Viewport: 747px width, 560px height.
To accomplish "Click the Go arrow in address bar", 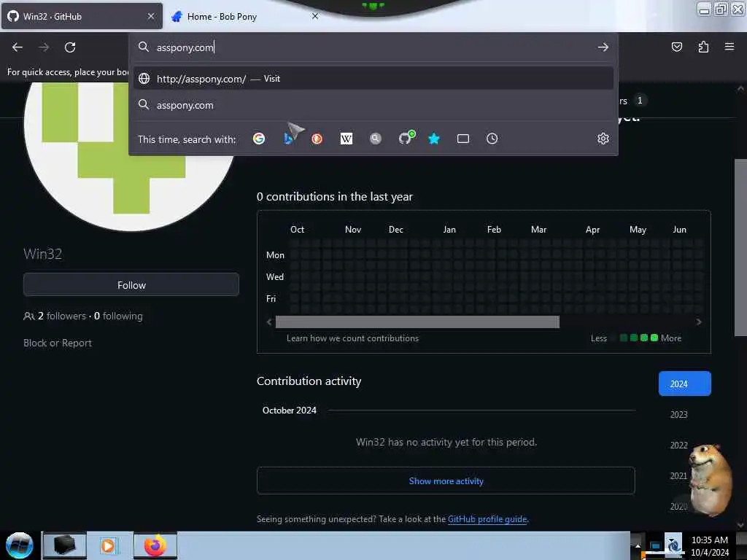I will (x=603, y=47).
